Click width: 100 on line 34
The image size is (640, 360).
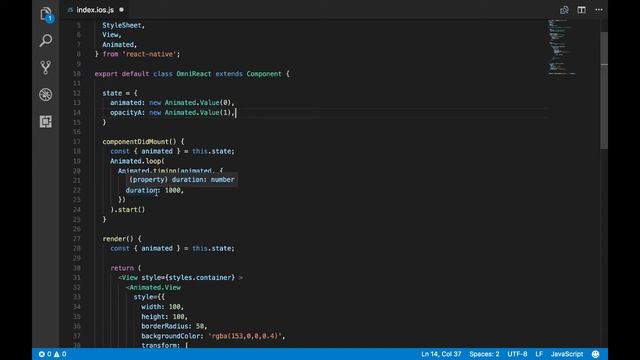[161, 307]
